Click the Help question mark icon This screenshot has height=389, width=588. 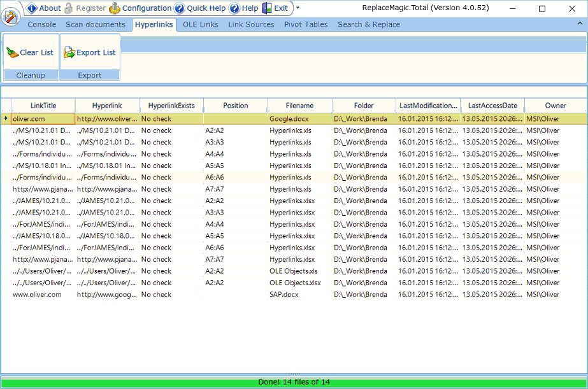[234, 8]
